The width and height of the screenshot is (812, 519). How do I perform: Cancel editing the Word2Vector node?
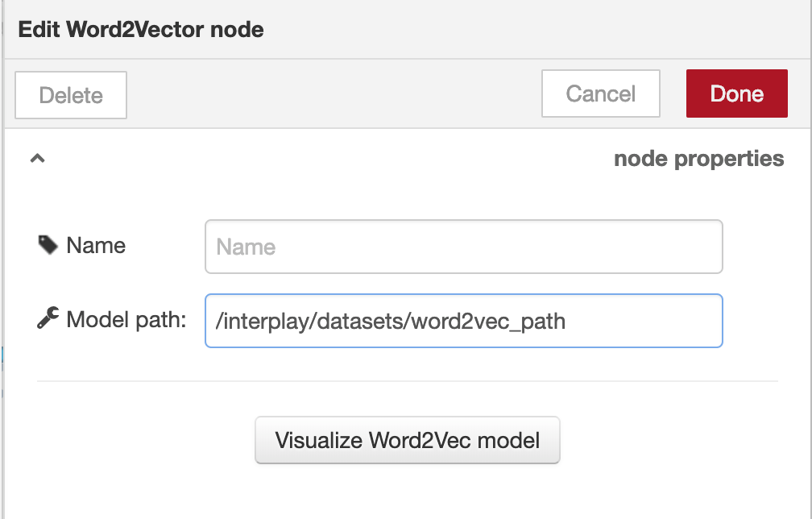(601, 93)
